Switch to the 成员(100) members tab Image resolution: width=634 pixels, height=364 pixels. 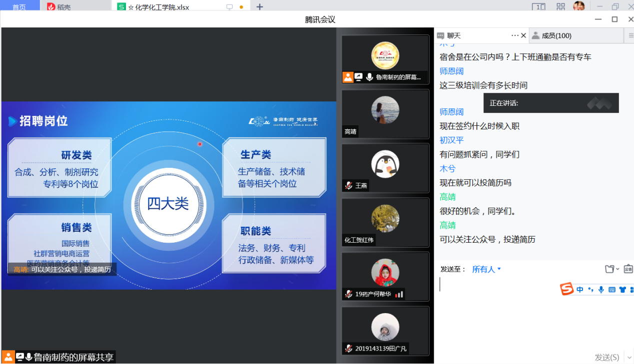point(556,35)
